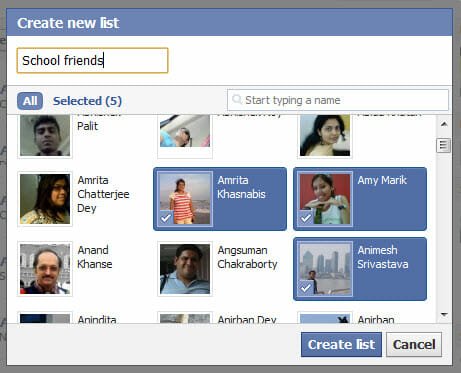Deselect Amy Marik checkmark
This screenshot has width=461, height=373.
[x=306, y=218]
